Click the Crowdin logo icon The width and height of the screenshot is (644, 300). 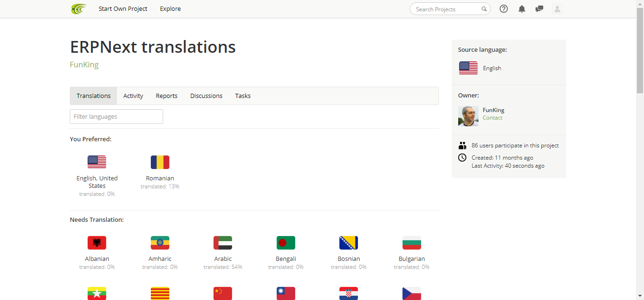point(79,9)
